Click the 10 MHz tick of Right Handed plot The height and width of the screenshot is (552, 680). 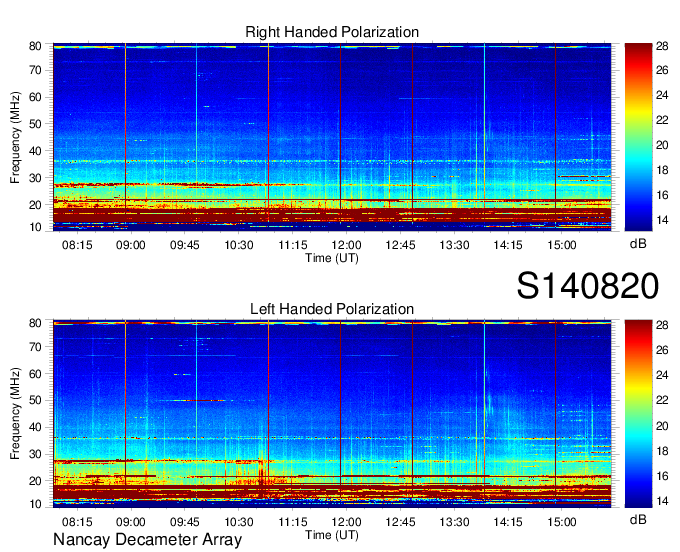[x=35, y=227]
